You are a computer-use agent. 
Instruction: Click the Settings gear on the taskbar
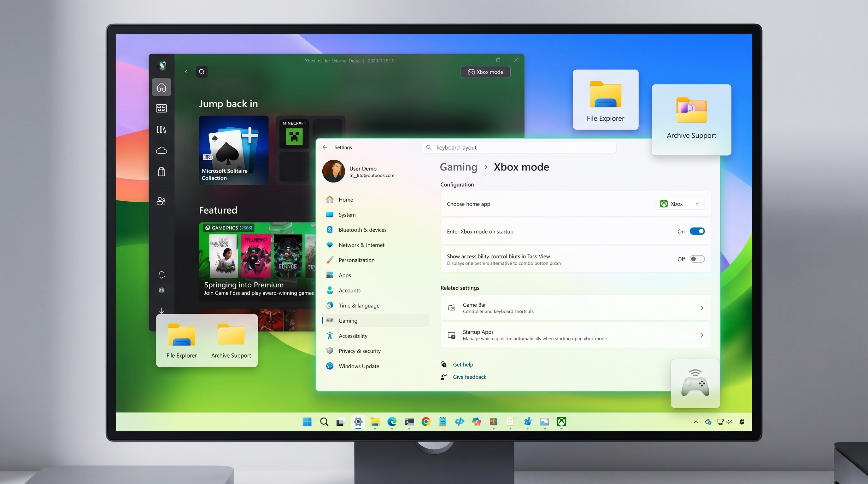[x=358, y=422]
